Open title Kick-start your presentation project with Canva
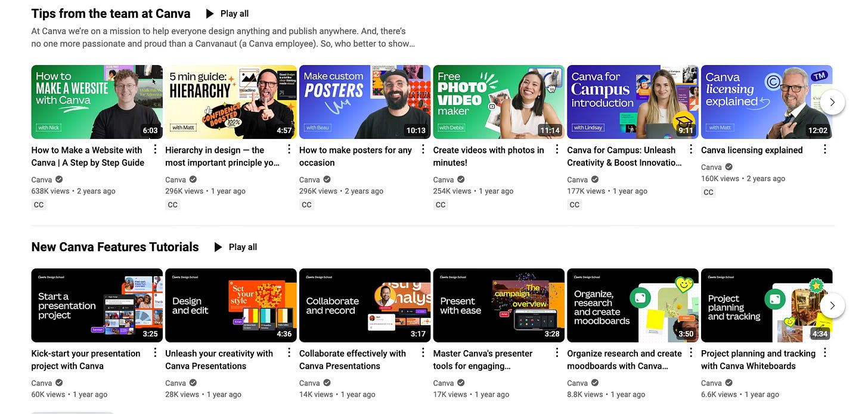This screenshot has width=868, height=414. click(x=86, y=360)
